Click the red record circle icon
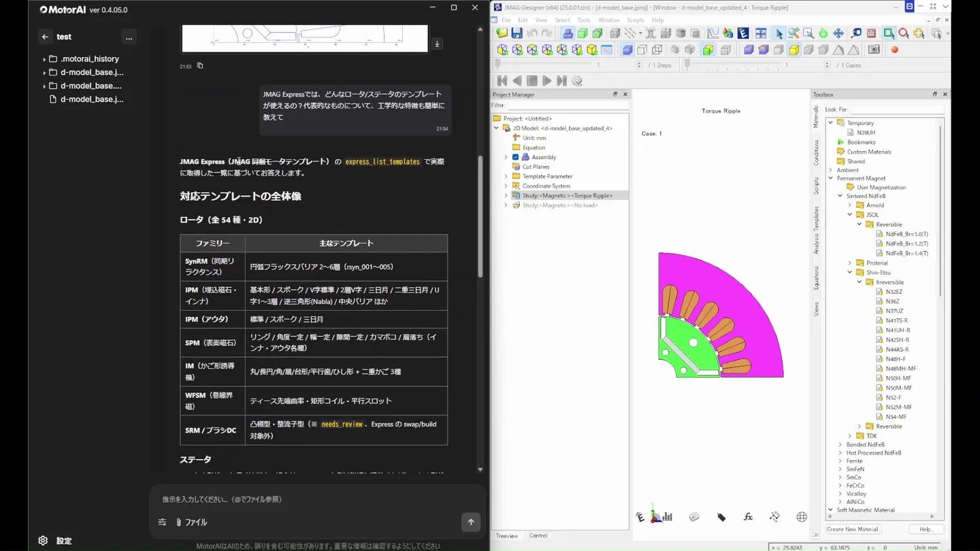 pos(894,50)
